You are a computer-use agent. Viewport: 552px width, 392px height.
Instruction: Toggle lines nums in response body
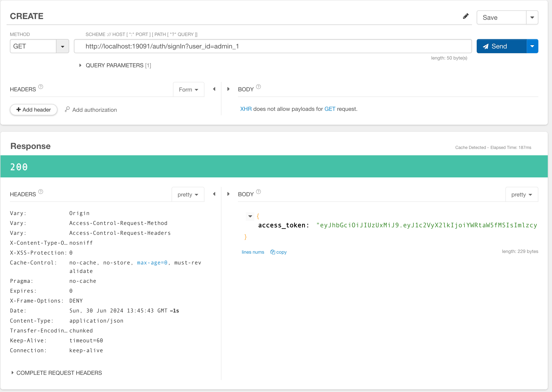(x=253, y=252)
